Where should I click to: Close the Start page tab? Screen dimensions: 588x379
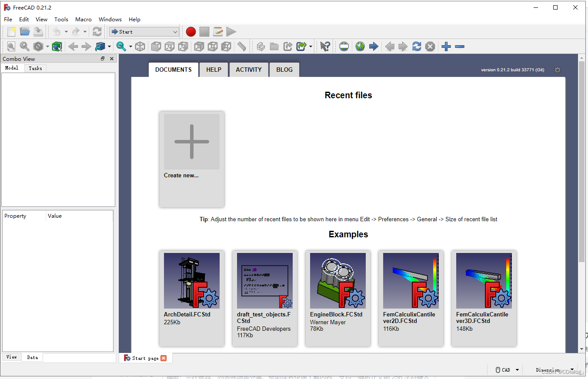coord(164,358)
